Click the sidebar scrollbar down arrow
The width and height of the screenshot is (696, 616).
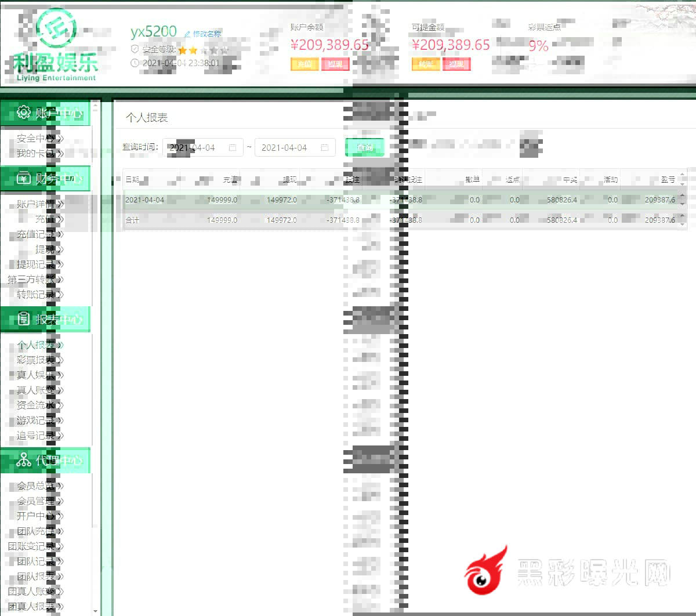click(96, 610)
